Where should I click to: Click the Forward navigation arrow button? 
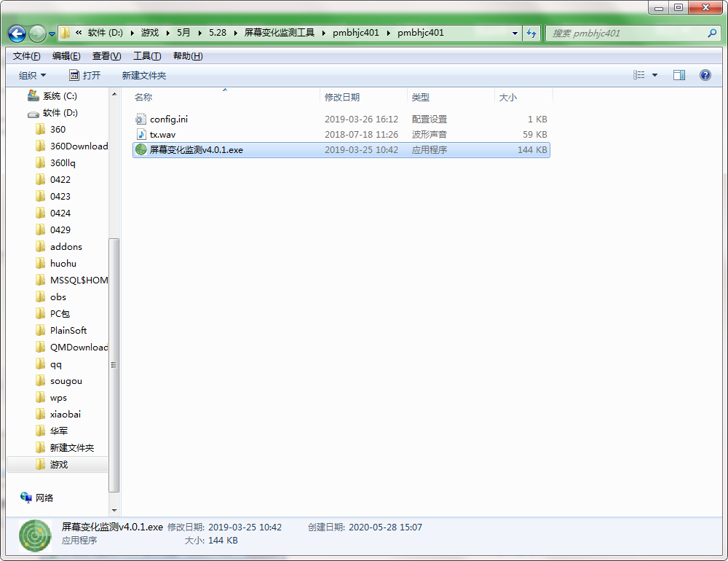[x=37, y=34]
